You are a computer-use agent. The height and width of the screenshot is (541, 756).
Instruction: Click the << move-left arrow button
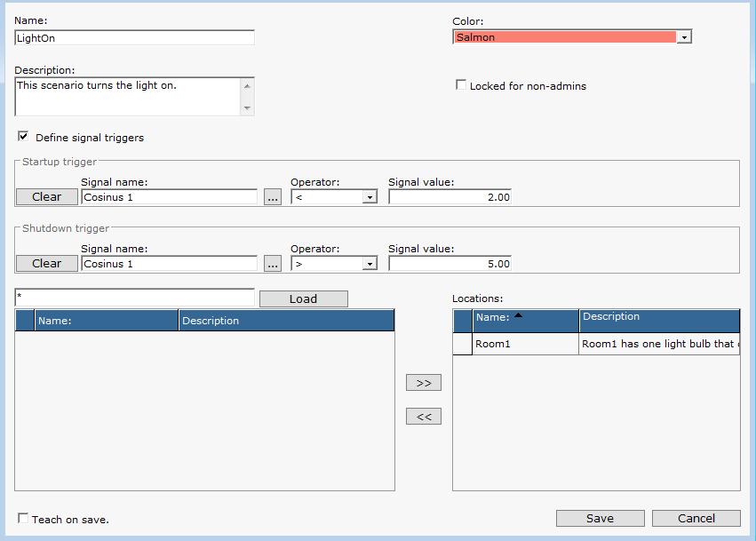423,416
